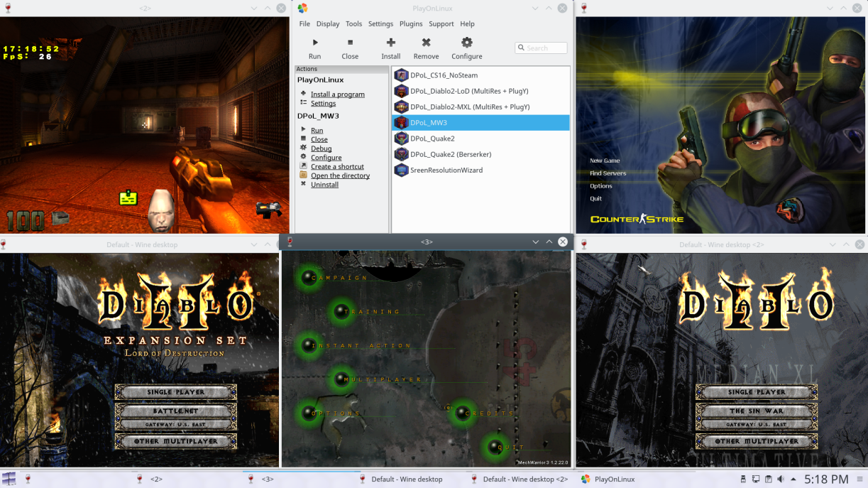
Task: Expand hidden system tray icons arrow
Action: click(x=793, y=479)
